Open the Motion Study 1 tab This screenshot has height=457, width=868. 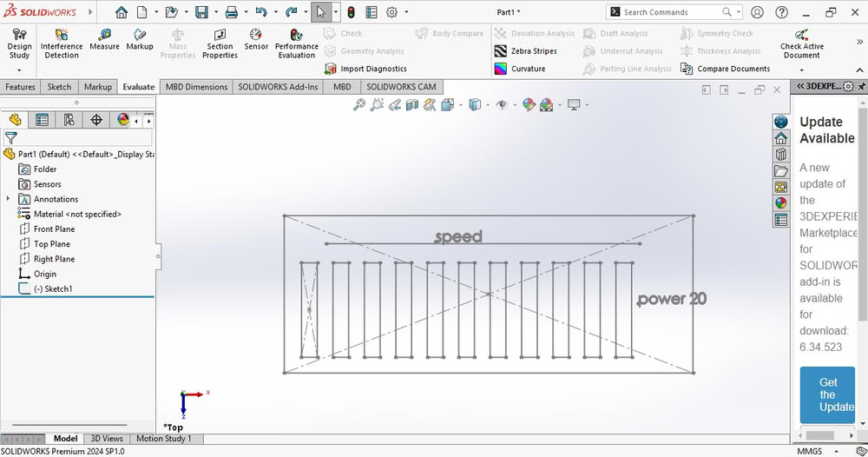(164, 438)
